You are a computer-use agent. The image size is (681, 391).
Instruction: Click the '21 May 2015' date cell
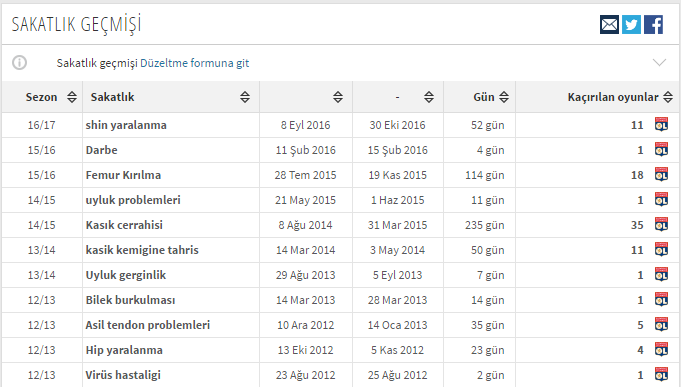click(x=305, y=200)
